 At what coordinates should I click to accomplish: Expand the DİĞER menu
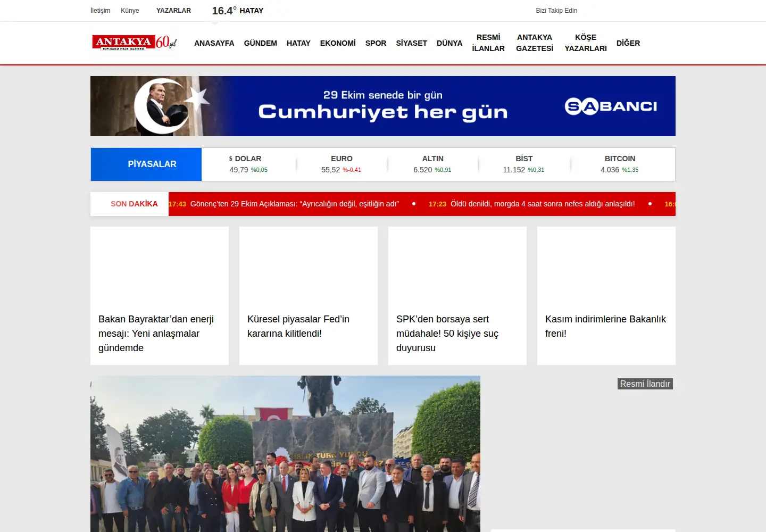(628, 43)
